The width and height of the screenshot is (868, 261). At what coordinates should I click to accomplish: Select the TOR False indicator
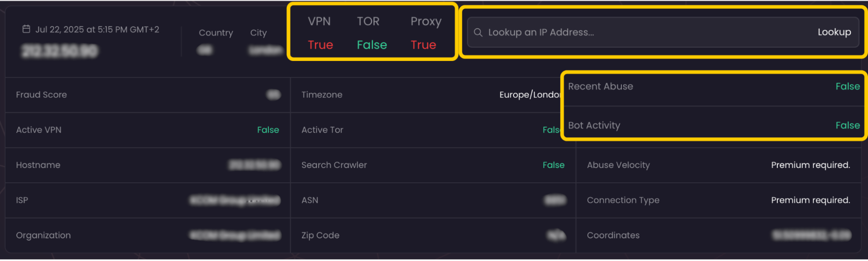point(371,44)
